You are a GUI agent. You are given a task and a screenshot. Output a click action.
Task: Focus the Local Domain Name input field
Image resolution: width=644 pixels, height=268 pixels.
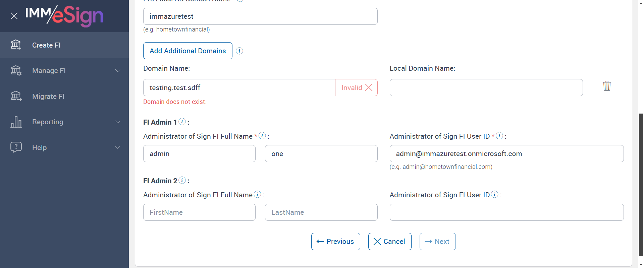(486, 88)
